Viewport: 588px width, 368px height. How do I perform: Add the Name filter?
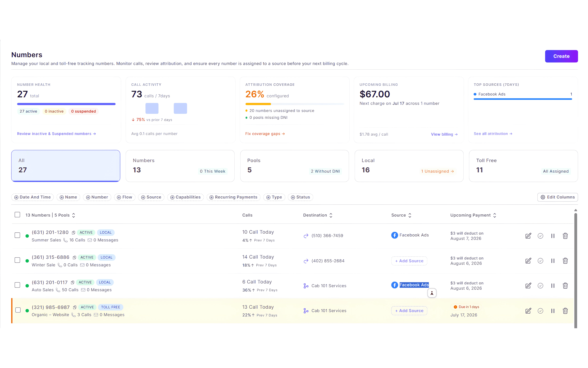[68, 197]
